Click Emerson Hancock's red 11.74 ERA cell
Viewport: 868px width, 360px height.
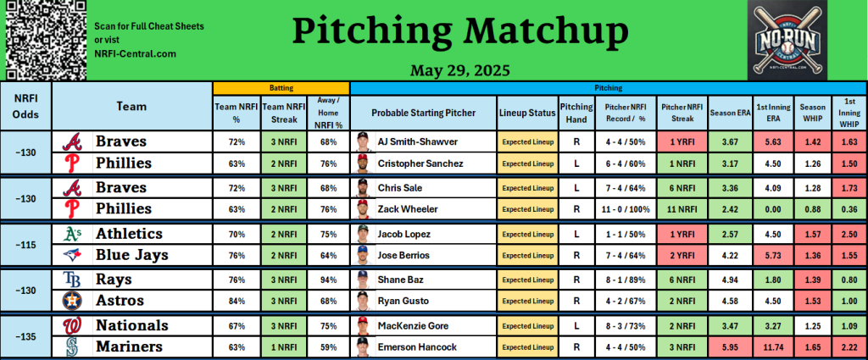[771, 346]
